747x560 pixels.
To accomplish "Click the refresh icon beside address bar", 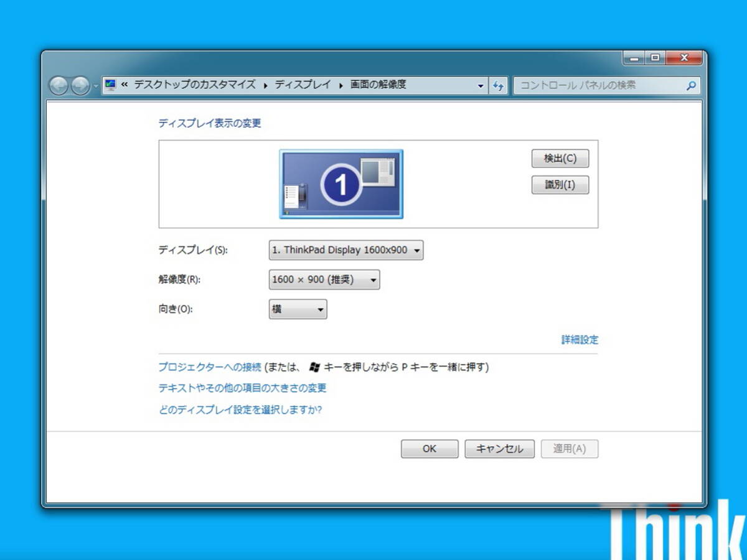I will click(x=498, y=86).
